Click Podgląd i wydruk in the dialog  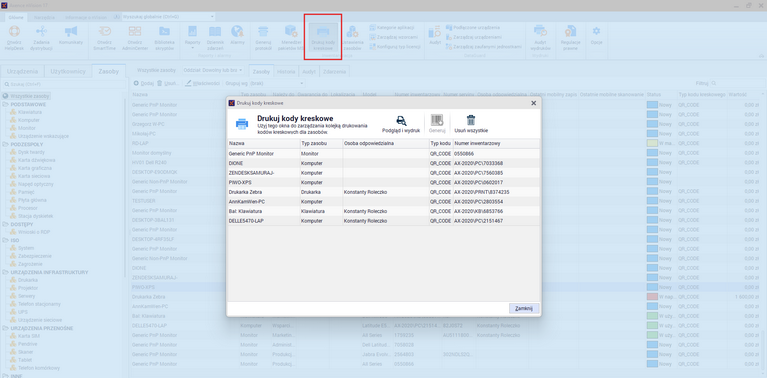(401, 124)
